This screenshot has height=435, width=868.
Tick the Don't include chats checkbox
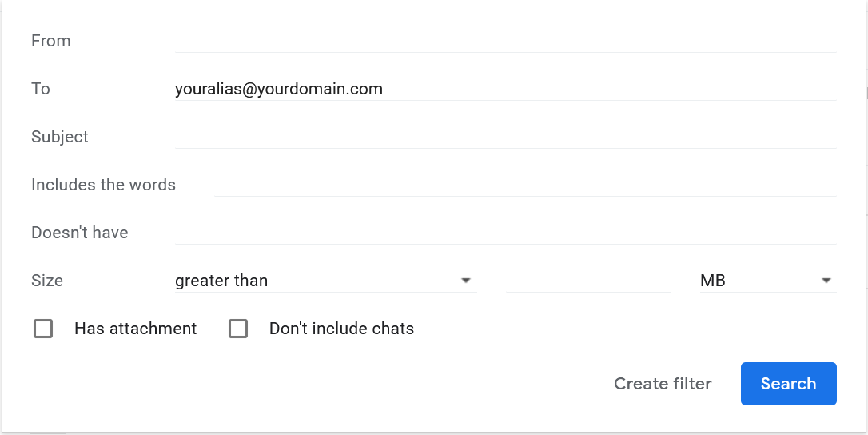click(x=238, y=329)
